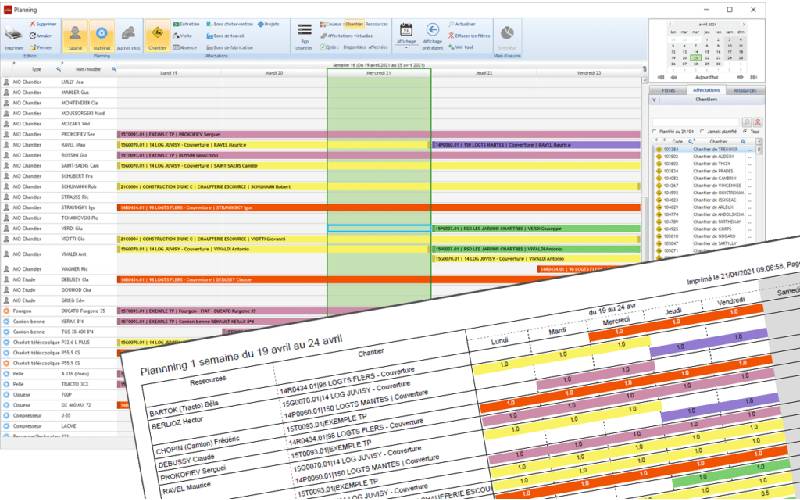
Task: Click Effacer les filtres in ribbon
Action: pyautogui.click(x=469, y=36)
